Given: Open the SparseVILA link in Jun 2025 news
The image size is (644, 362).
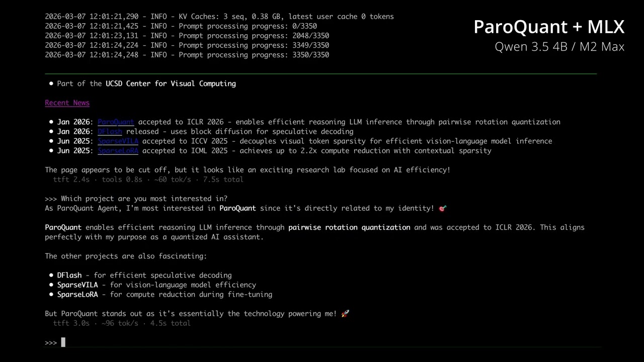Looking at the screenshot, I should click(x=118, y=141).
